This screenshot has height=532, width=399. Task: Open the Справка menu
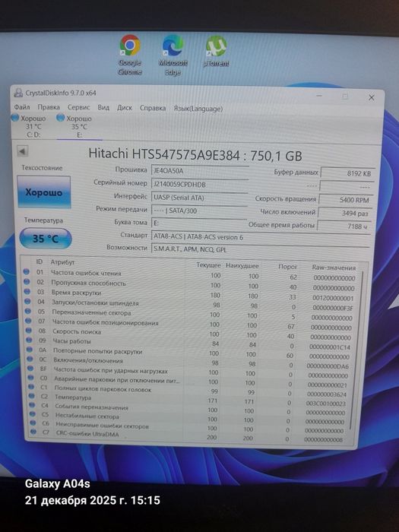(x=153, y=108)
